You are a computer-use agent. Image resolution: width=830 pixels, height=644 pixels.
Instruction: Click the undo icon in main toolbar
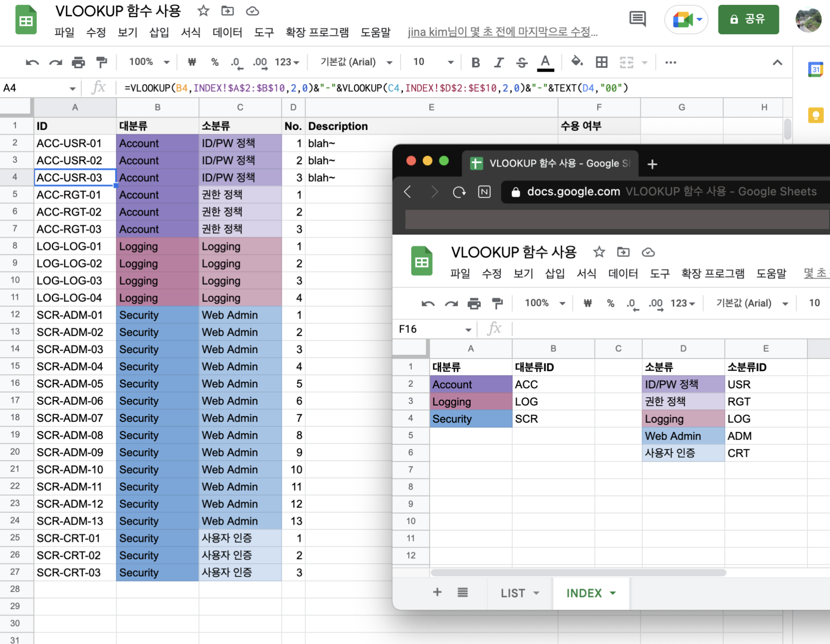[x=32, y=62]
